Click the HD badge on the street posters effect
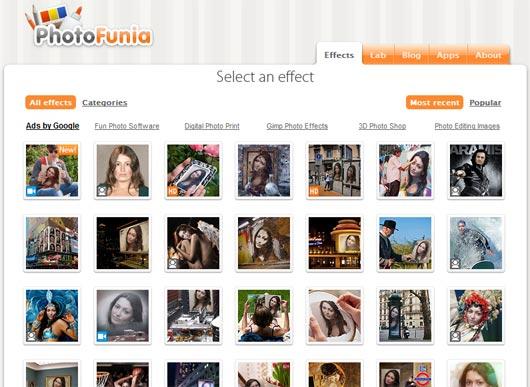Image resolution: width=530 pixels, height=387 pixels. 314,191
